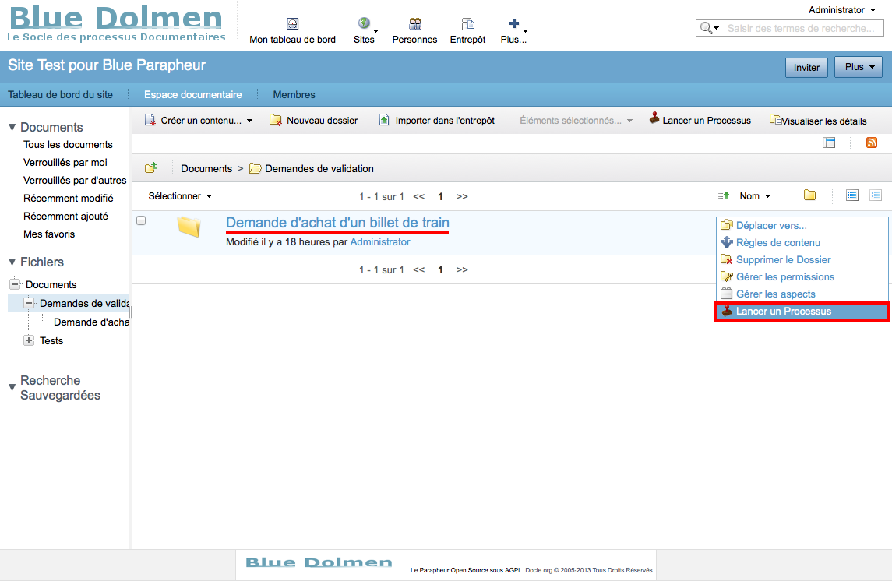Click >> in the bottom pagination
The height and width of the screenshot is (588, 892).
click(462, 270)
